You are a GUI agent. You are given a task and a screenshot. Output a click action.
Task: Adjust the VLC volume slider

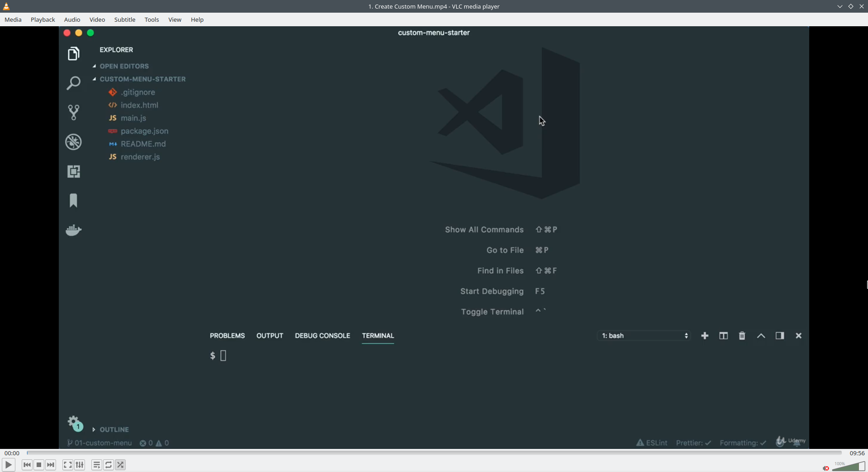[x=849, y=466]
